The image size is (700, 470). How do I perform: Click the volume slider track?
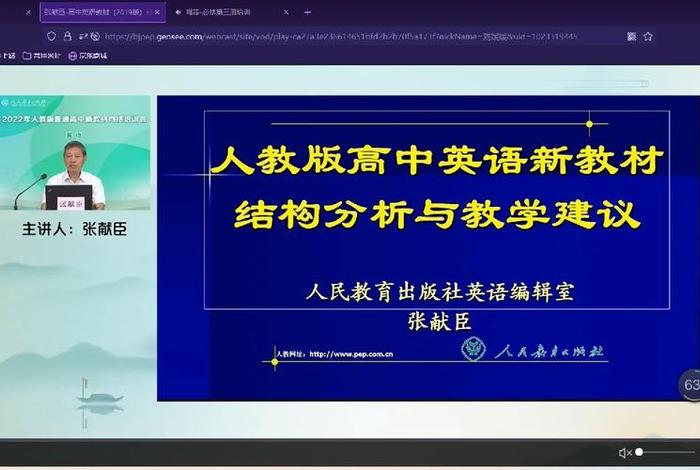pyautogui.click(x=667, y=452)
